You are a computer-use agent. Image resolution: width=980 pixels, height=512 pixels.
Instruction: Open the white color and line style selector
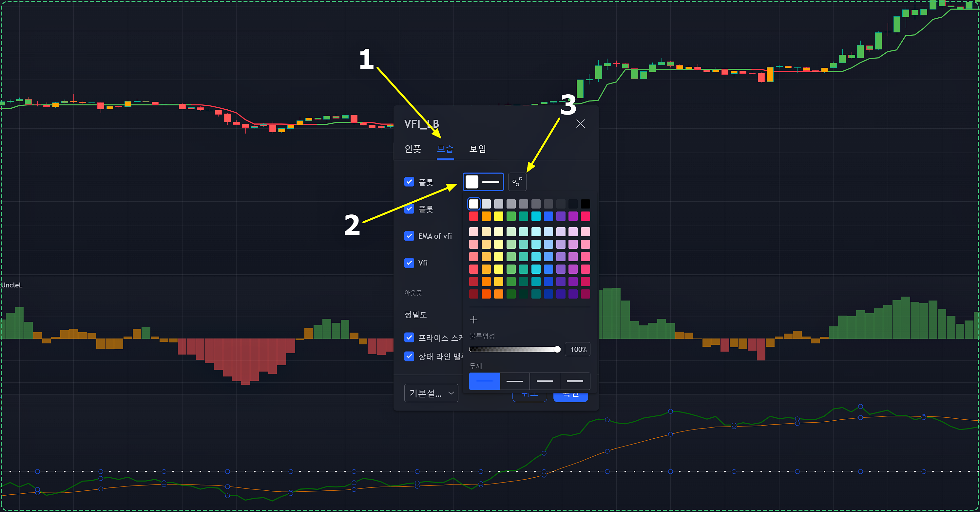click(x=483, y=182)
